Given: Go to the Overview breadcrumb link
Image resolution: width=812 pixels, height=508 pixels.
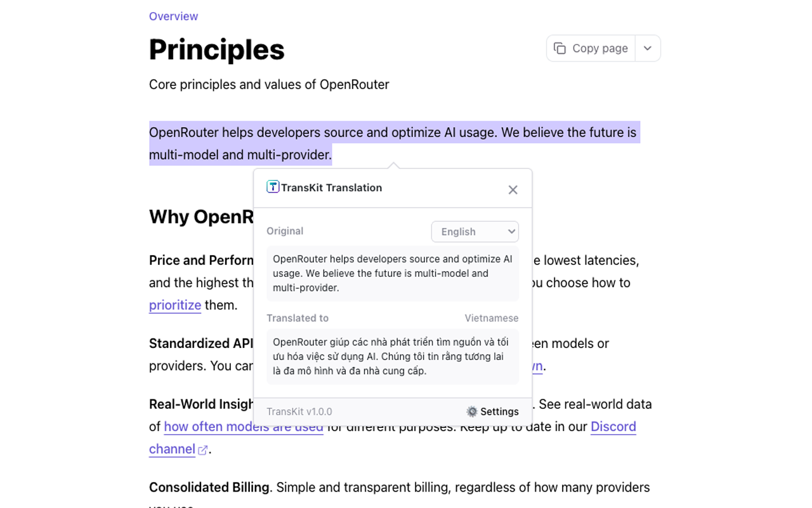Looking at the screenshot, I should [x=173, y=17].
